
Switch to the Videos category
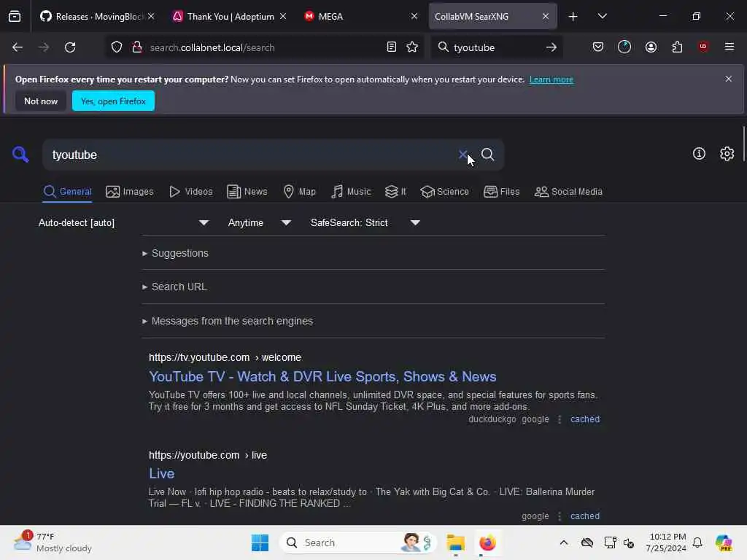(191, 192)
